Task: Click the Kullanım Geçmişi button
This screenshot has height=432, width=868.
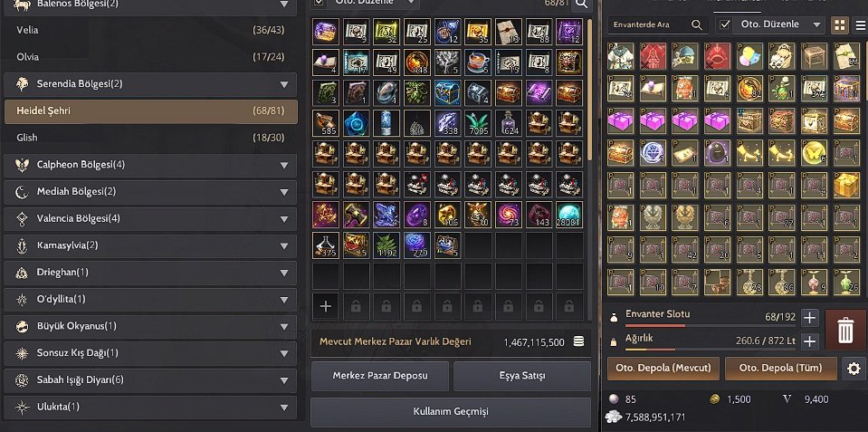Action: tap(451, 411)
